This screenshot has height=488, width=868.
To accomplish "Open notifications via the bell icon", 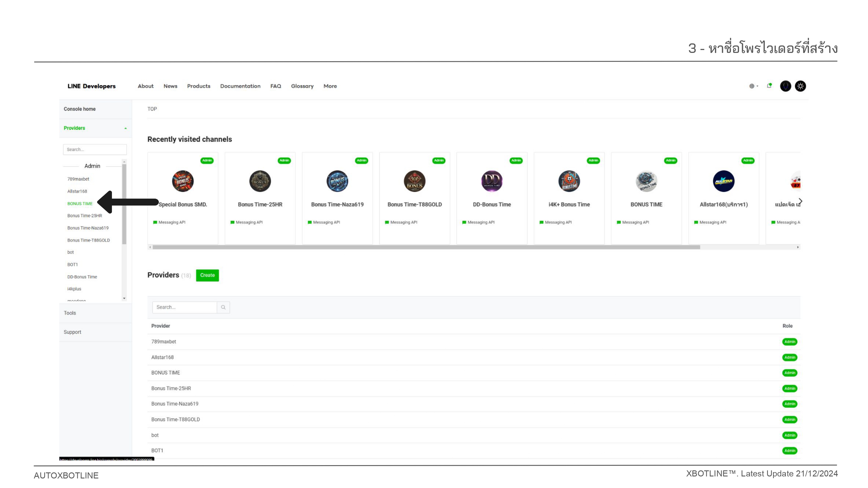I will tap(770, 86).
